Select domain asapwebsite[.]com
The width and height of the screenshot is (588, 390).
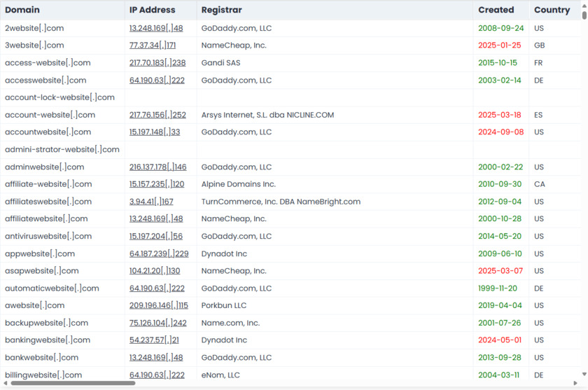coord(41,271)
